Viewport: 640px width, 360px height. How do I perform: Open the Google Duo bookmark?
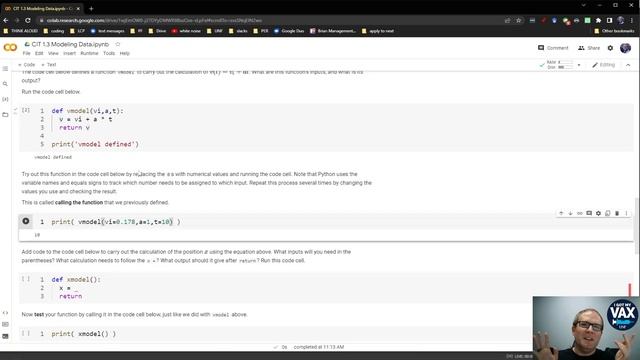click(x=289, y=31)
